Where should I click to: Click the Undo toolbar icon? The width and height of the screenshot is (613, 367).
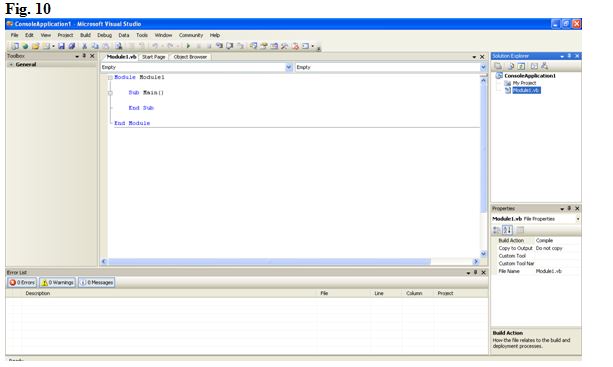click(154, 46)
